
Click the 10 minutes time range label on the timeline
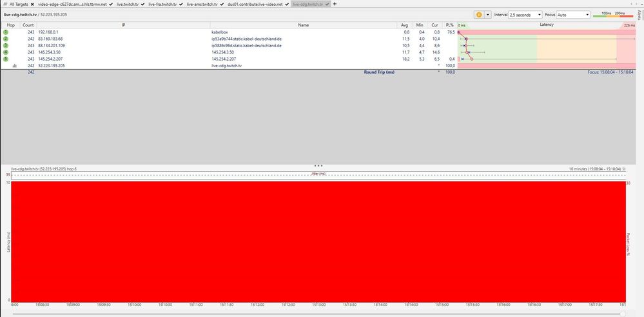tap(595, 169)
